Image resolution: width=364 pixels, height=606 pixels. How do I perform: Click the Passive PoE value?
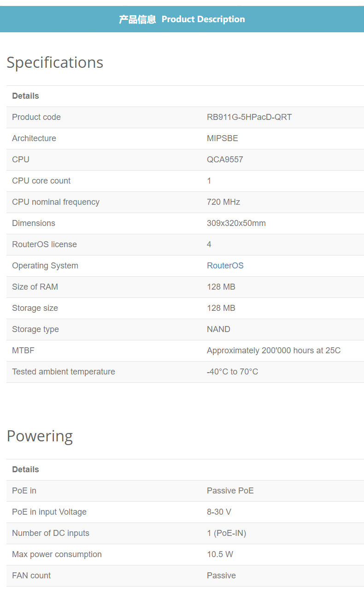click(230, 491)
